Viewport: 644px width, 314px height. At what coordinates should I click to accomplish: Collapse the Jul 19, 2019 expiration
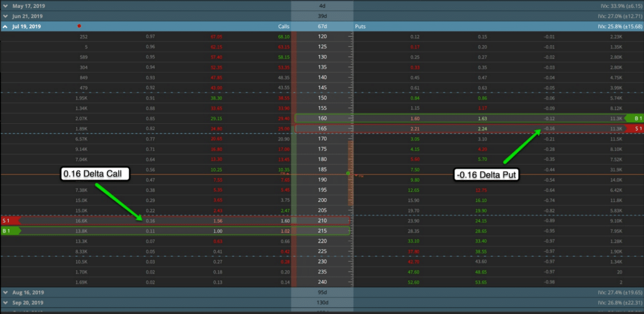tap(5, 27)
